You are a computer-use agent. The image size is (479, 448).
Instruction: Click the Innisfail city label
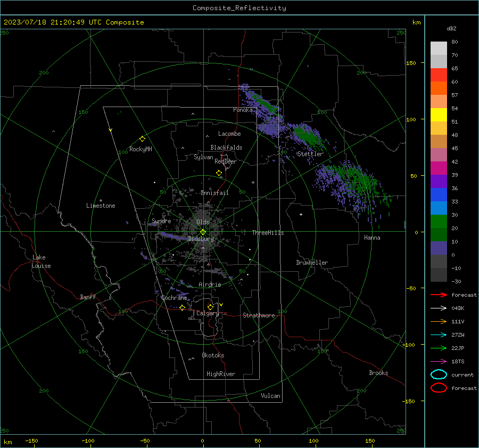214,193
